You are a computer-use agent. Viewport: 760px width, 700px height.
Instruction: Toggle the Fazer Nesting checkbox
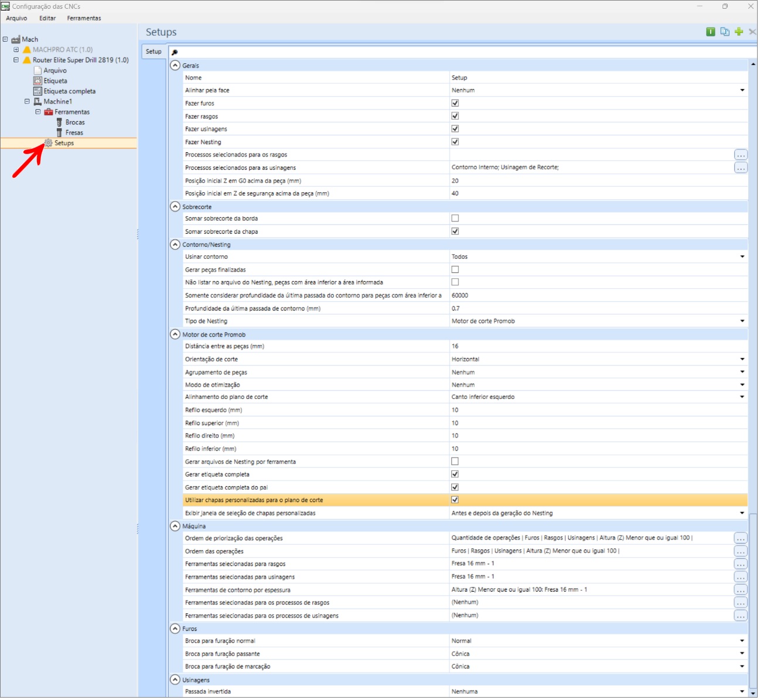[x=455, y=142]
